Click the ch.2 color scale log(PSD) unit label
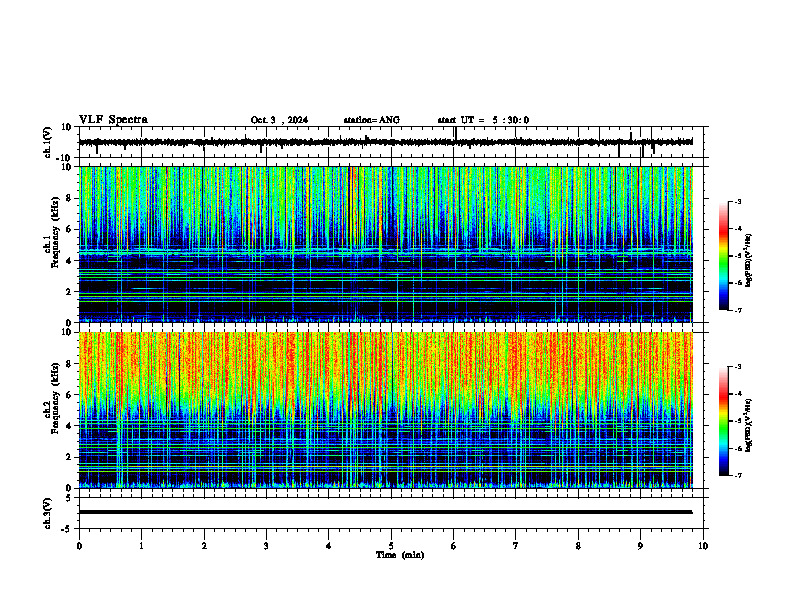 click(x=749, y=425)
